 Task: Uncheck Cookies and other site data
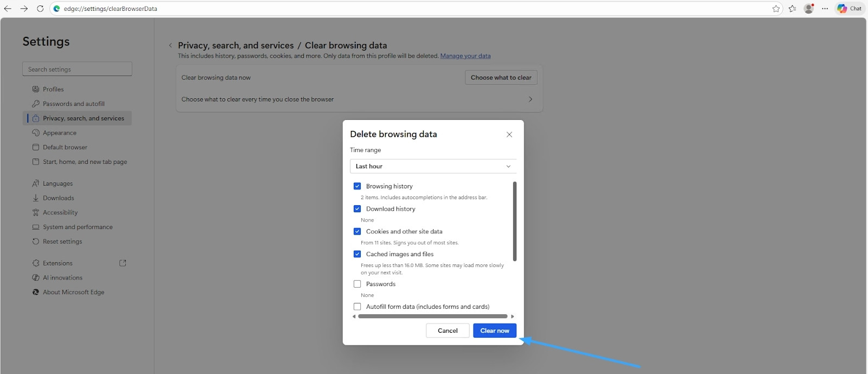click(357, 231)
